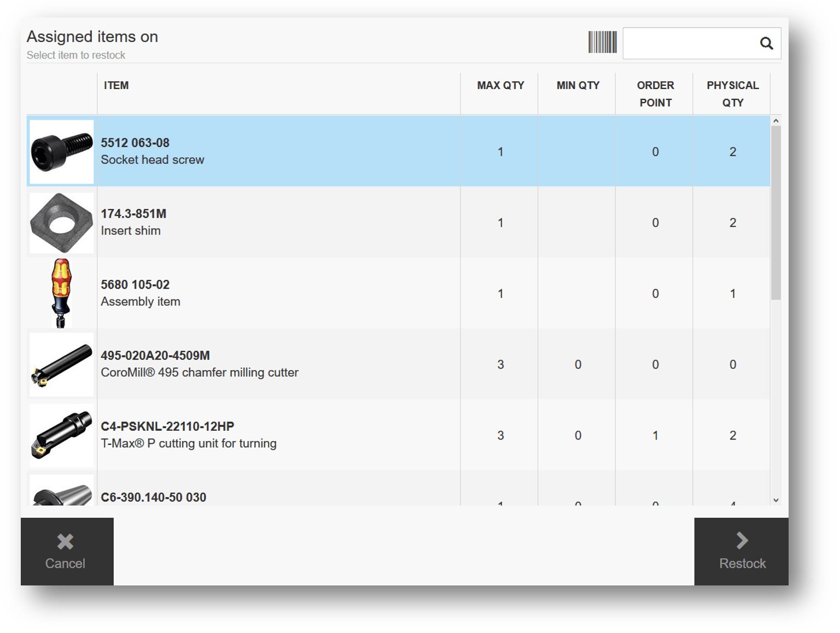Viewport: 840px width, 633px height.
Task: Click the T-Max P cutting unit image
Action: tap(61, 436)
